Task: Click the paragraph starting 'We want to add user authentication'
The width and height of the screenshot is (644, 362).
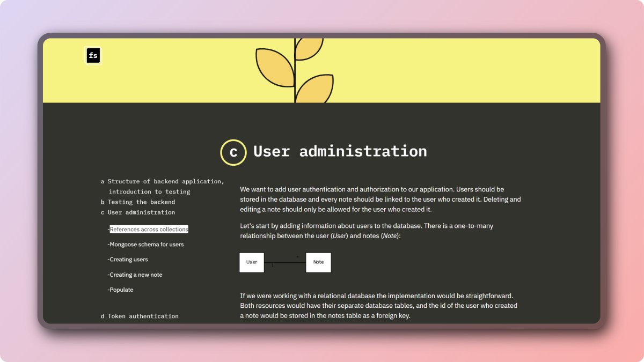Action: coord(380,200)
